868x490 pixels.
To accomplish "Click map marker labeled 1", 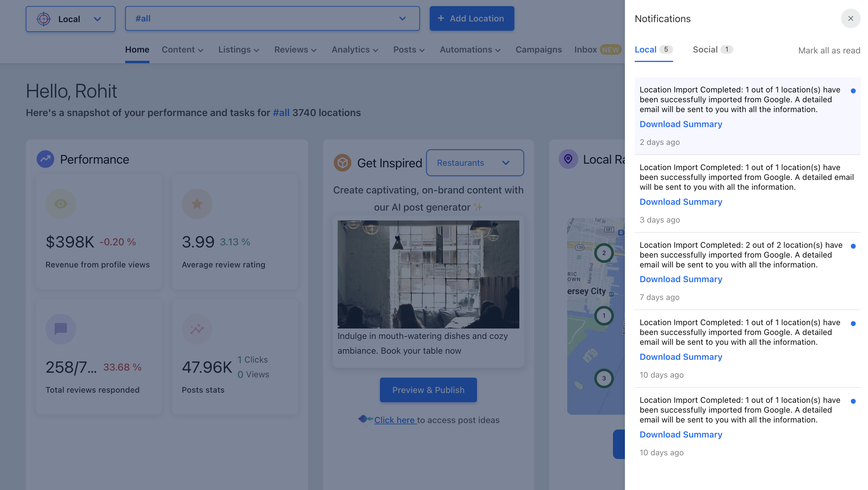I will coord(604,315).
